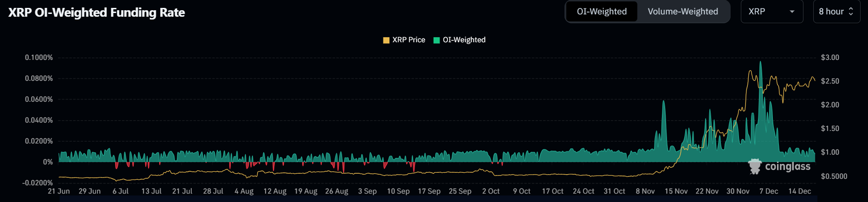Click the 10 Sep date label
Image resolution: width=868 pixels, height=202 pixels.
[x=398, y=191]
